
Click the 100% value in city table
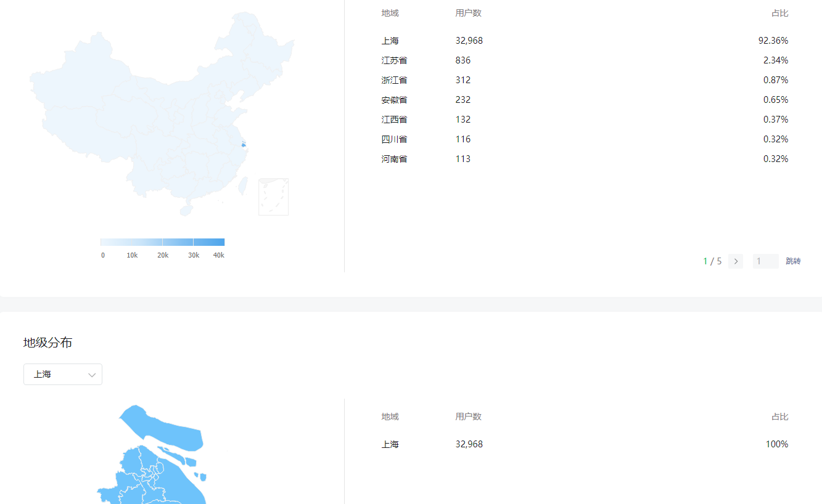[x=777, y=444]
